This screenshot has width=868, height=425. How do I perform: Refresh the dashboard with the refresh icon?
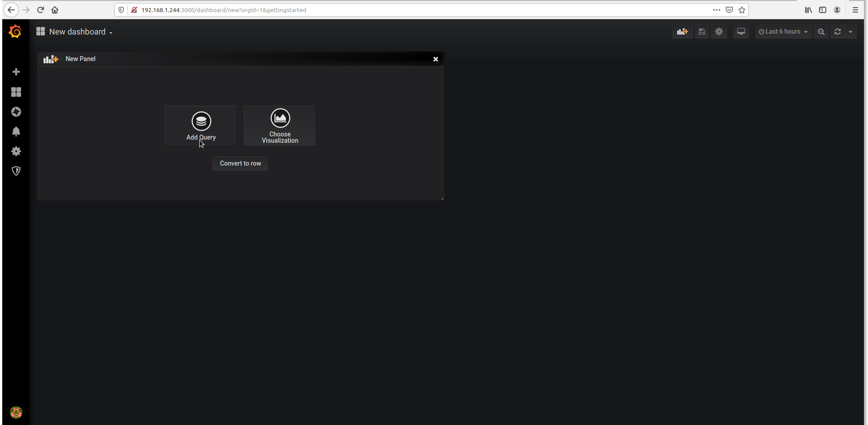pyautogui.click(x=837, y=31)
